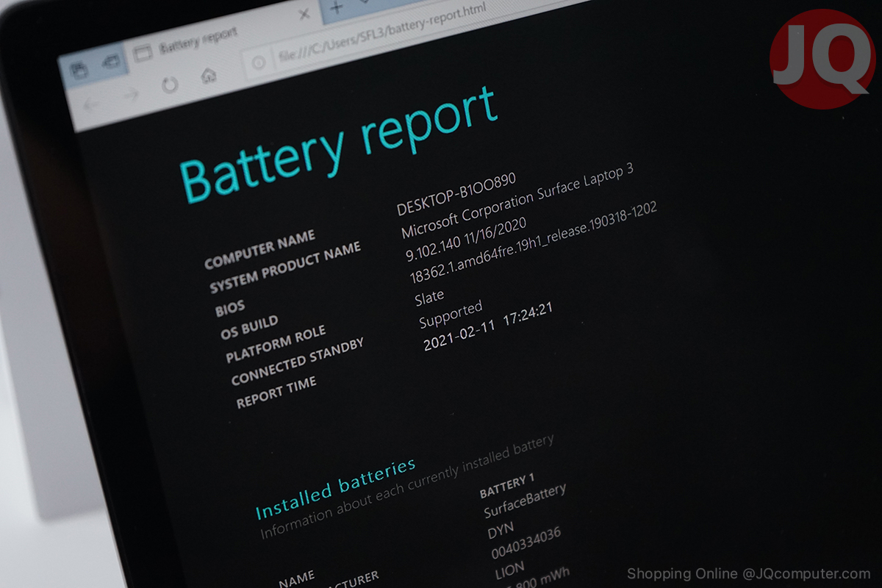882x588 pixels.
Task: Select the BIOS value 9.102.140 11/16/2020
Action: pyautogui.click(x=467, y=238)
